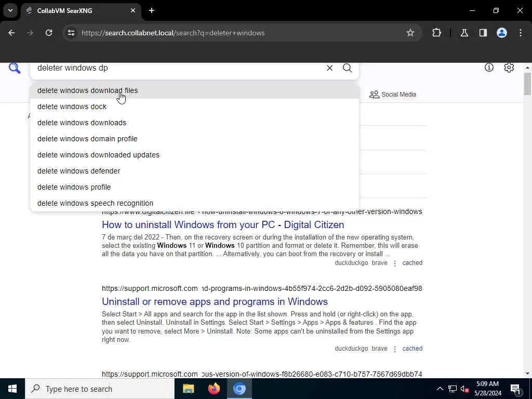Expand options menu for Uninstall apps result

[x=395, y=349]
